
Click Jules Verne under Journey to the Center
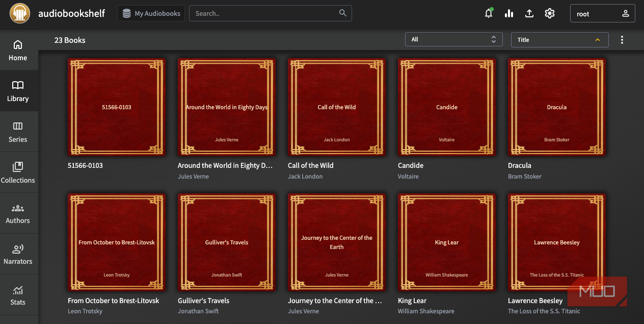303,311
